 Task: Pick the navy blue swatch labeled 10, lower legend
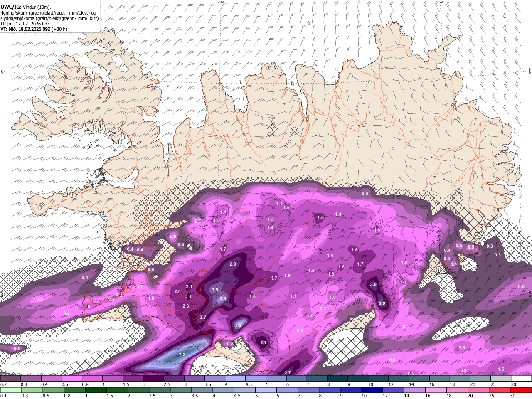371,390
